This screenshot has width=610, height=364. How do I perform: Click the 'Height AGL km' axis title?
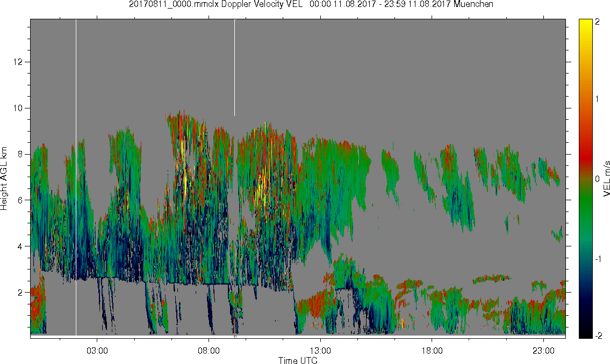click(x=4, y=179)
